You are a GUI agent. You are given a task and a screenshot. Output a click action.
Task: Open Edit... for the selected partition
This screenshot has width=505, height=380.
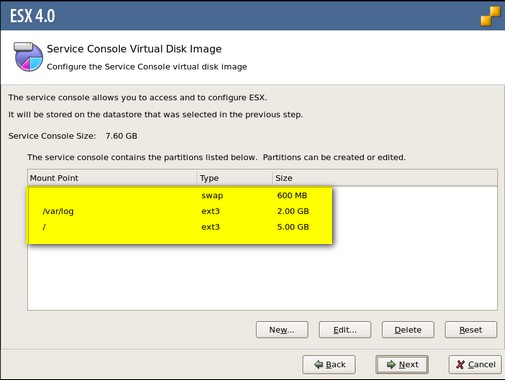345,330
